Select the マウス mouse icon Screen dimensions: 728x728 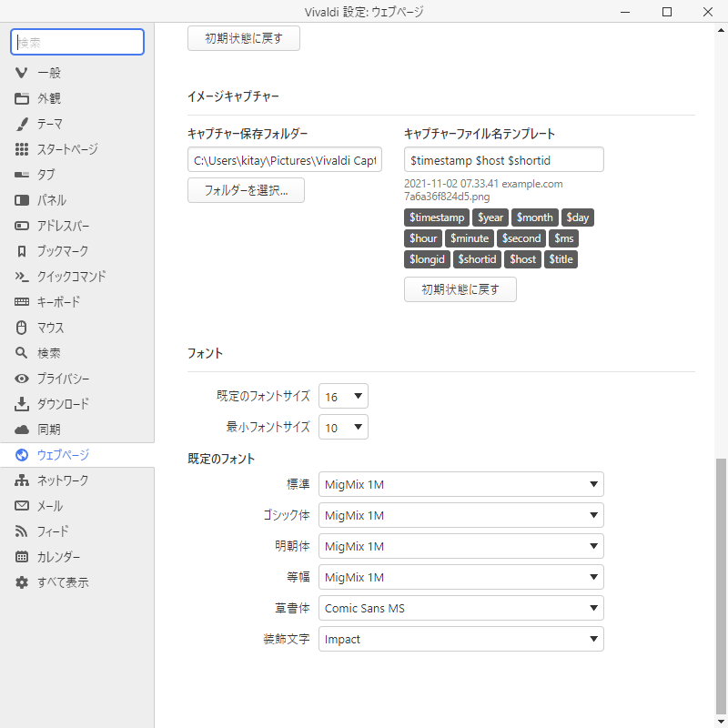(21, 328)
